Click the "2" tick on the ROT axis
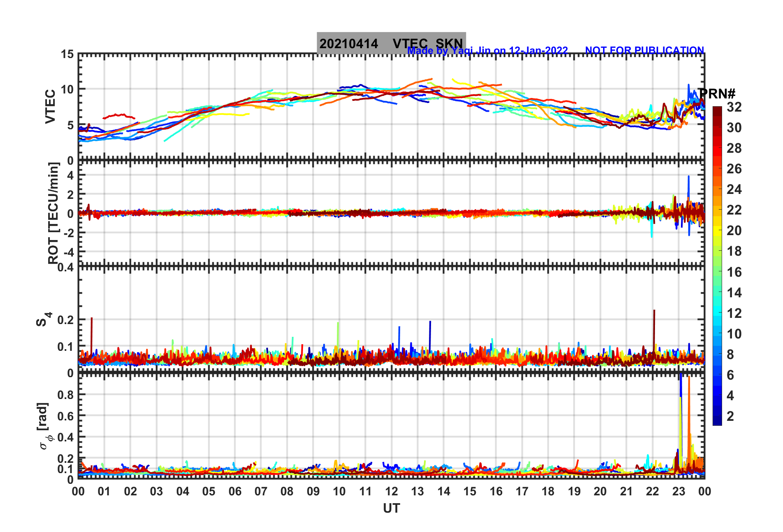Screen dimensions: 783x532 (x=71, y=194)
